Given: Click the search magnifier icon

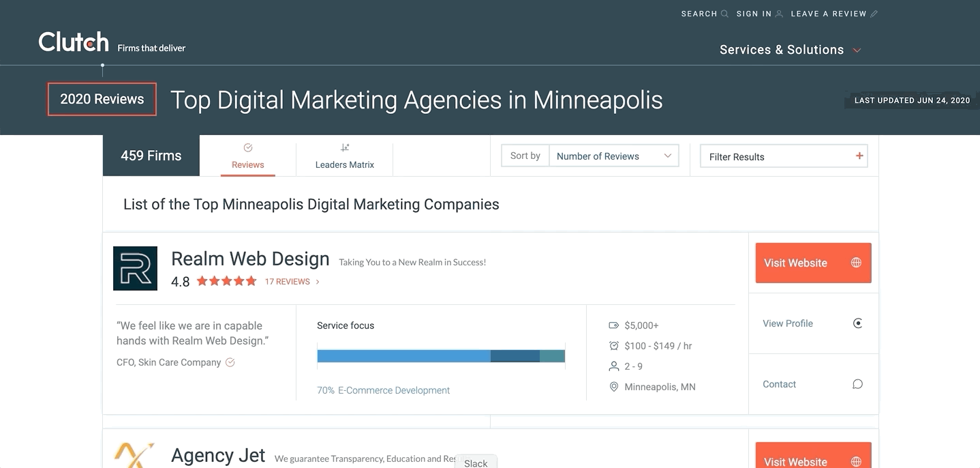Looking at the screenshot, I should 724,14.
